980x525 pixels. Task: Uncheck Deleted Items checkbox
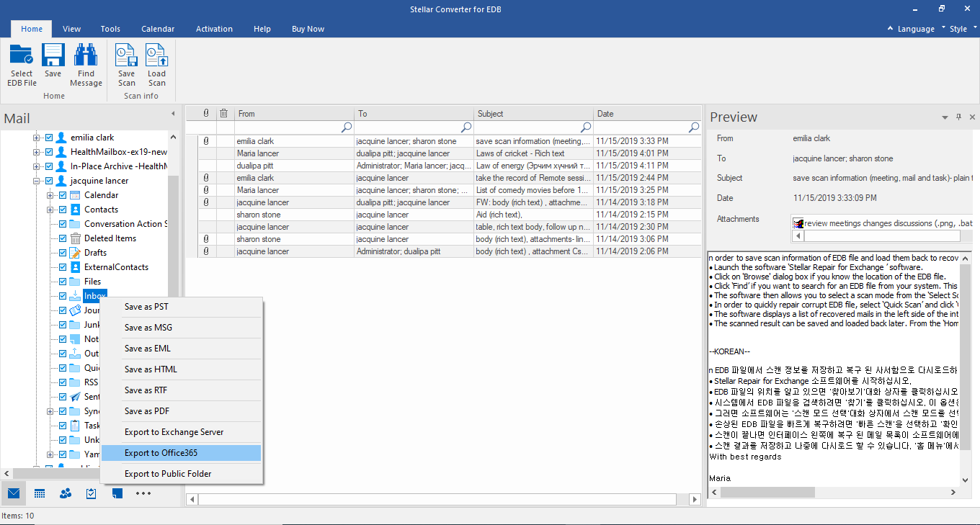tap(63, 238)
